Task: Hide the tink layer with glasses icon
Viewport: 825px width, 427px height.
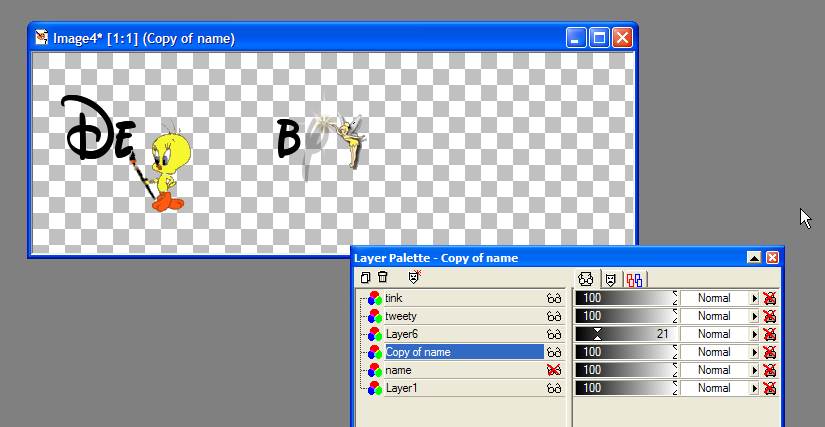Action: click(x=554, y=298)
